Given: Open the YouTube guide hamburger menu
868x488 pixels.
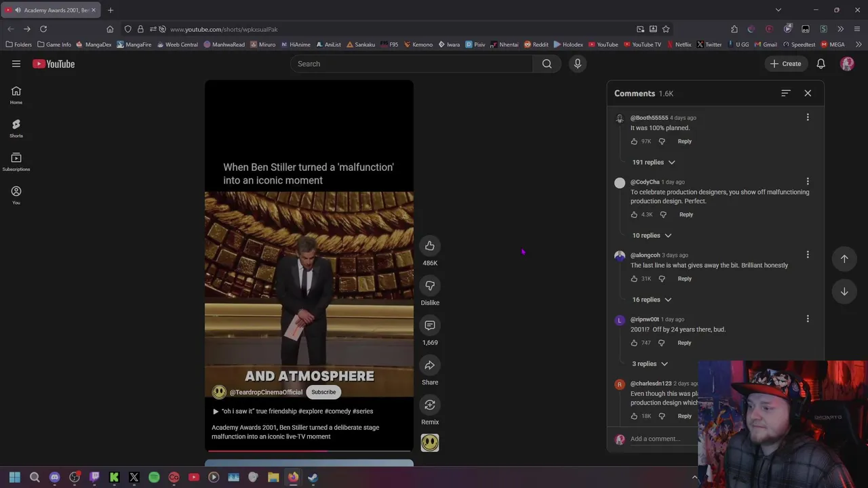Looking at the screenshot, I should [x=16, y=64].
